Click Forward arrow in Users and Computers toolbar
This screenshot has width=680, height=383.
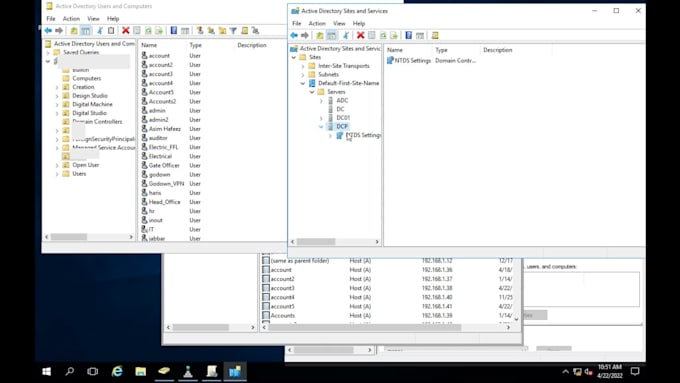59,30
